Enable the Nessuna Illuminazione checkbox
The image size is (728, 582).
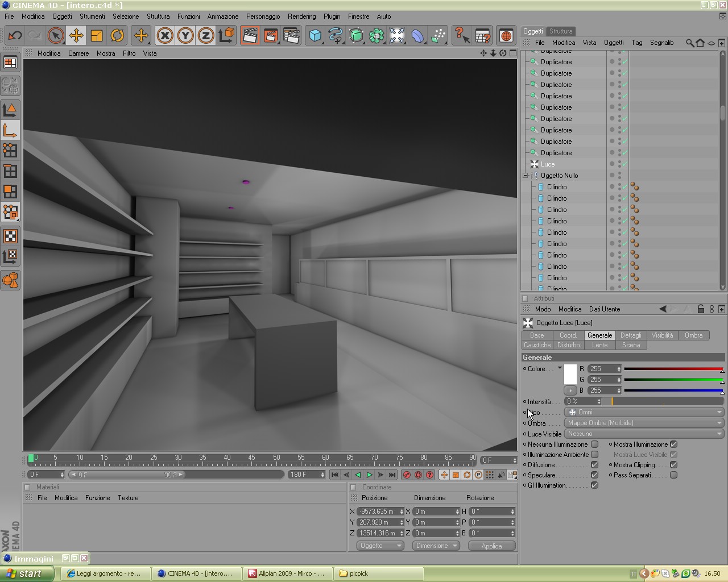pyautogui.click(x=594, y=444)
